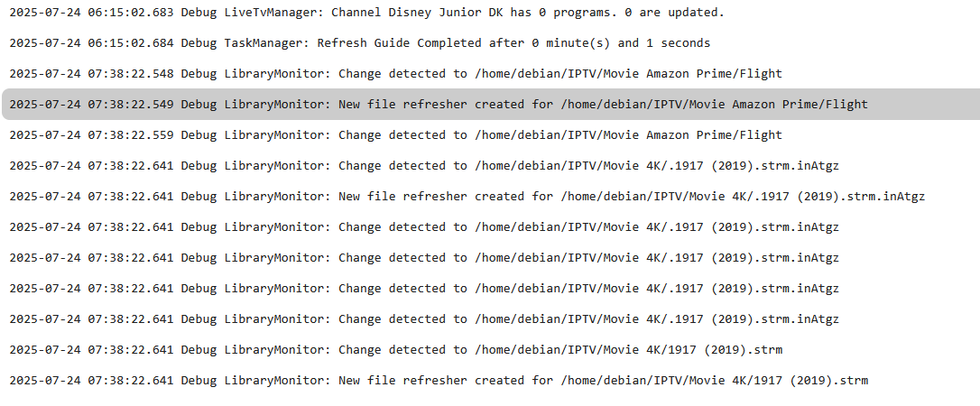Click the LiveTvManager Disney Junior DK log line

[366, 13]
